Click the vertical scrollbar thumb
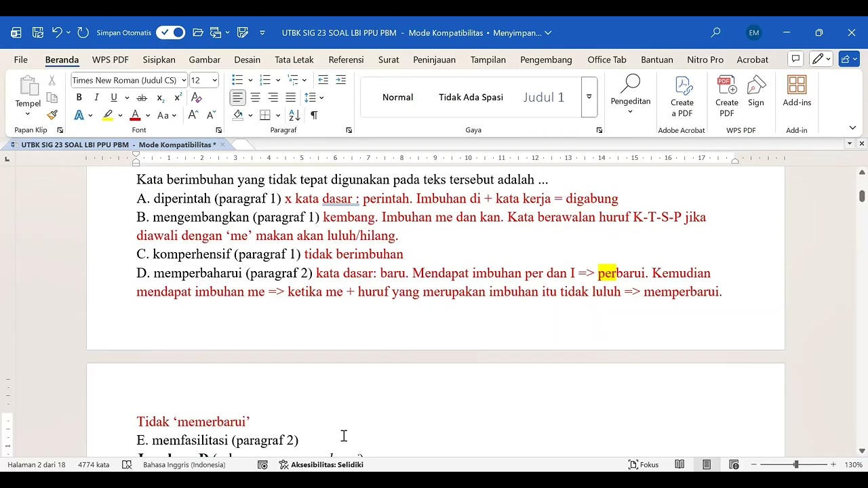This screenshot has height=488, width=868. [x=862, y=196]
